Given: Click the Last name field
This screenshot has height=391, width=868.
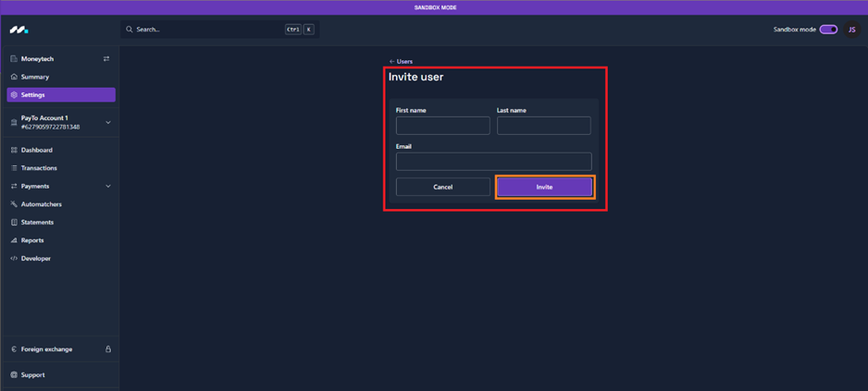Looking at the screenshot, I should click(543, 126).
